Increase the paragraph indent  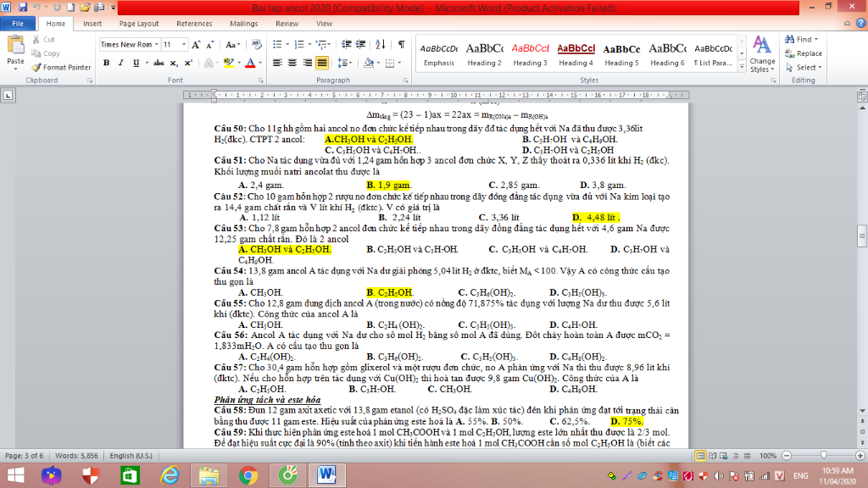click(x=360, y=45)
